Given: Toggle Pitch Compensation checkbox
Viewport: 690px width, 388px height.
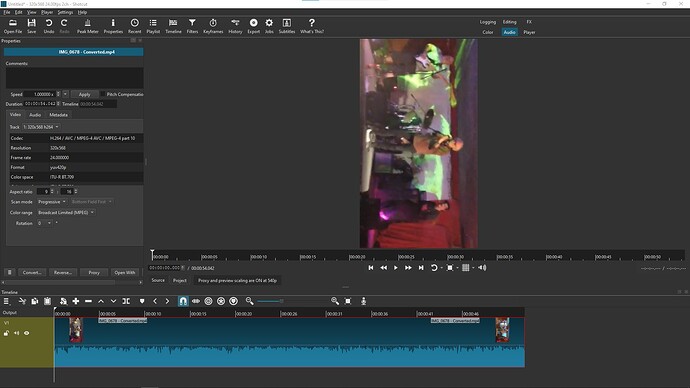Looking at the screenshot, I should 103,94.
